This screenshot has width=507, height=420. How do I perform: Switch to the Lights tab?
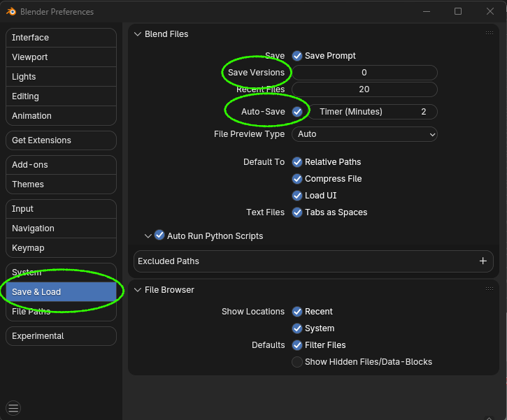[61, 77]
